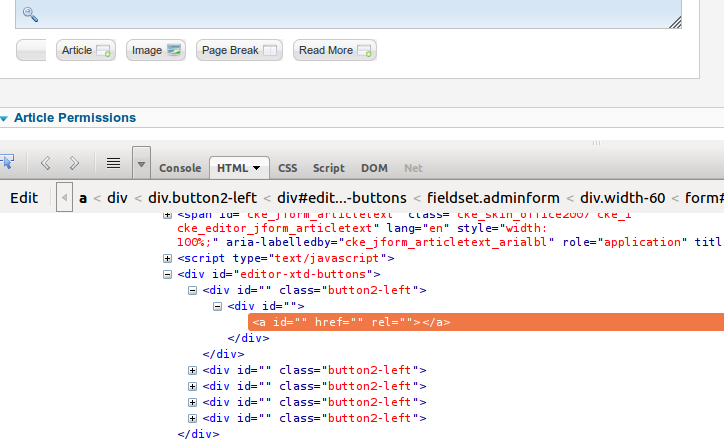Select div.width-60 in breadcrumb path
The width and height of the screenshot is (724, 445).
[622, 198]
